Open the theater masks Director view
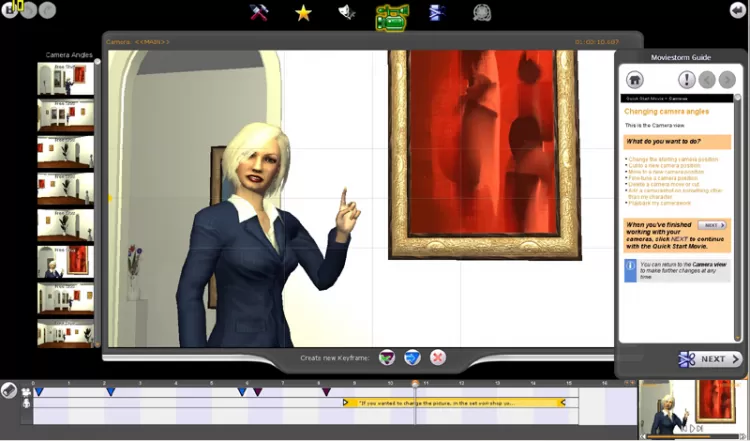The image size is (750, 441). point(347,12)
